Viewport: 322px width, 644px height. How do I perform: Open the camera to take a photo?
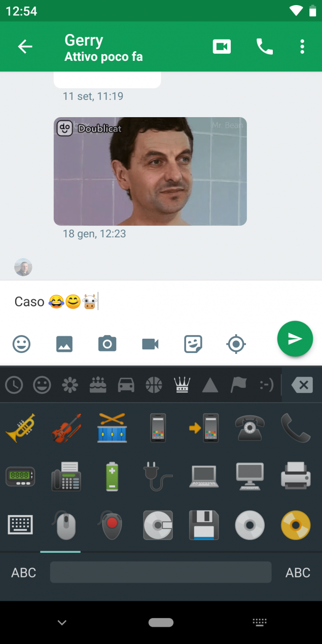pos(108,344)
